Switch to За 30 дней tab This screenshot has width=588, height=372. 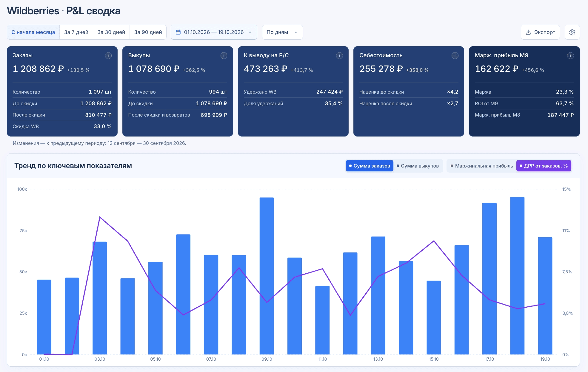pyautogui.click(x=111, y=32)
